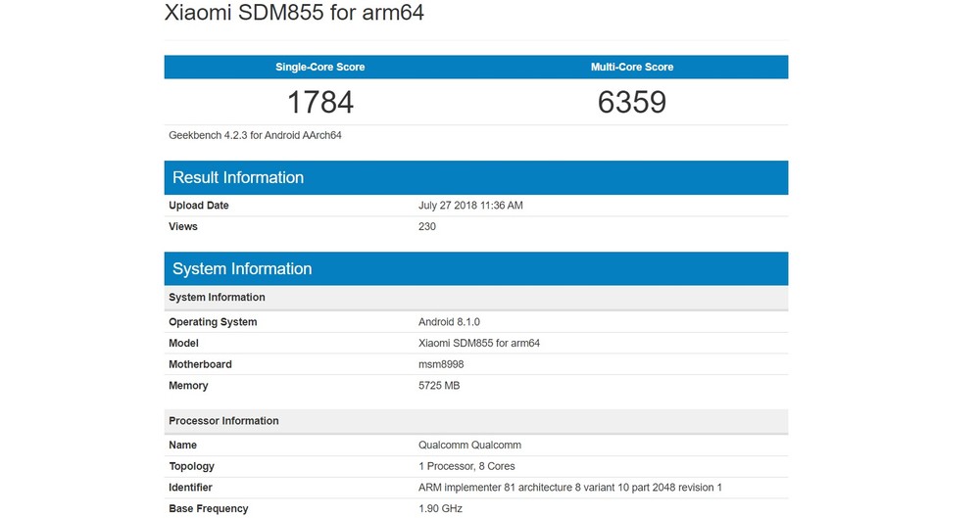The width and height of the screenshot is (980, 518).
Task: Click the Geekbench 4.2.3 for Android AArch64 text
Action: coord(255,135)
